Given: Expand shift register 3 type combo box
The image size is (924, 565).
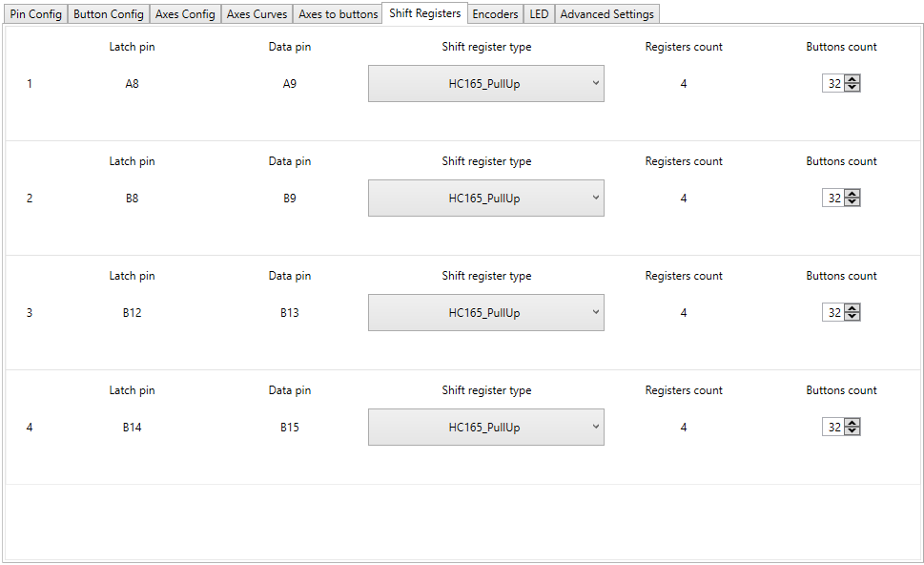Looking at the screenshot, I should tap(486, 313).
